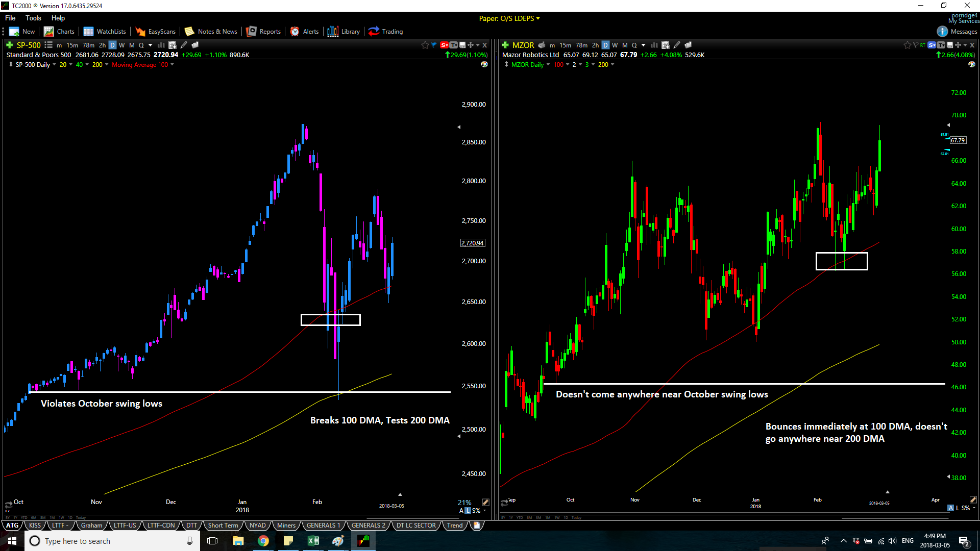The image size is (980, 551).
Task: Click the save icon on SP-500 chart header
Action: [x=462, y=45]
